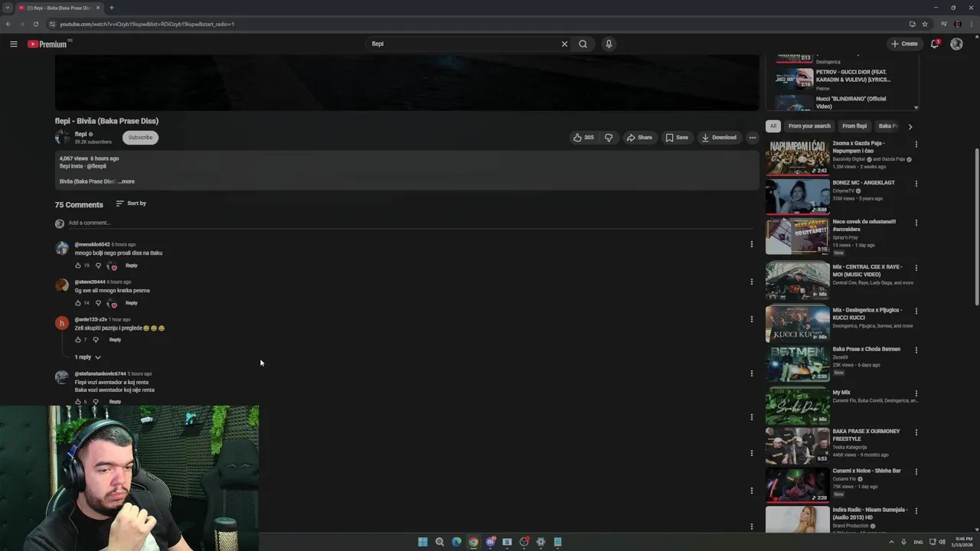Expand description with ...more
The image size is (980, 551).
click(x=126, y=181)
